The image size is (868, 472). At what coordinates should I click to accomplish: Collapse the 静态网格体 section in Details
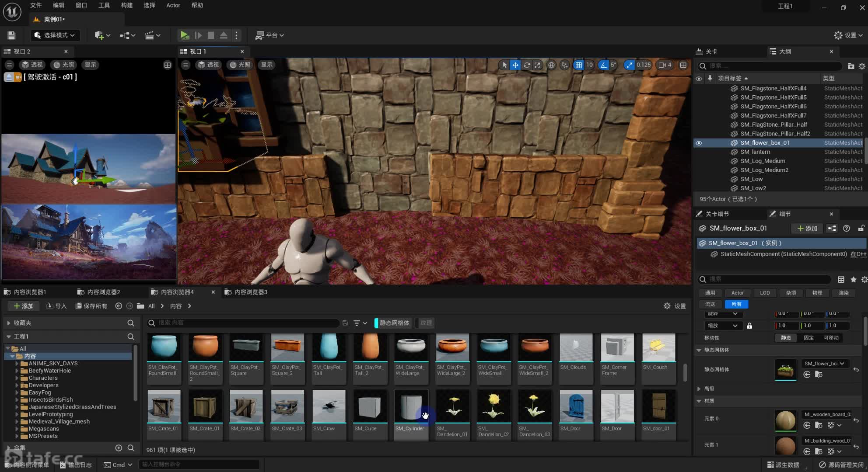tap(699, 350)
